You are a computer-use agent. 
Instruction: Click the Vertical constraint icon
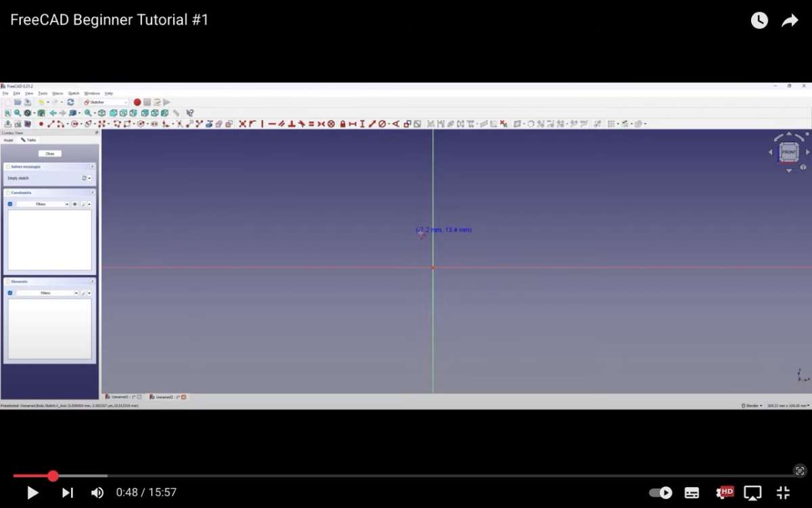tap(262, 124)
